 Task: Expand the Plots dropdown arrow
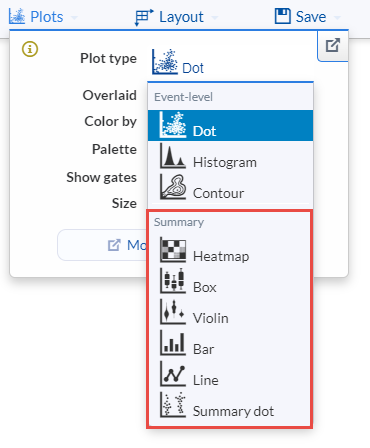click(x=74, y=17)
